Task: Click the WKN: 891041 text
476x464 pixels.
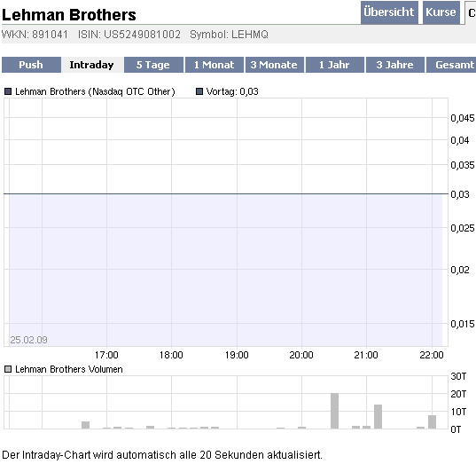Action: click(x=35, y=35)
